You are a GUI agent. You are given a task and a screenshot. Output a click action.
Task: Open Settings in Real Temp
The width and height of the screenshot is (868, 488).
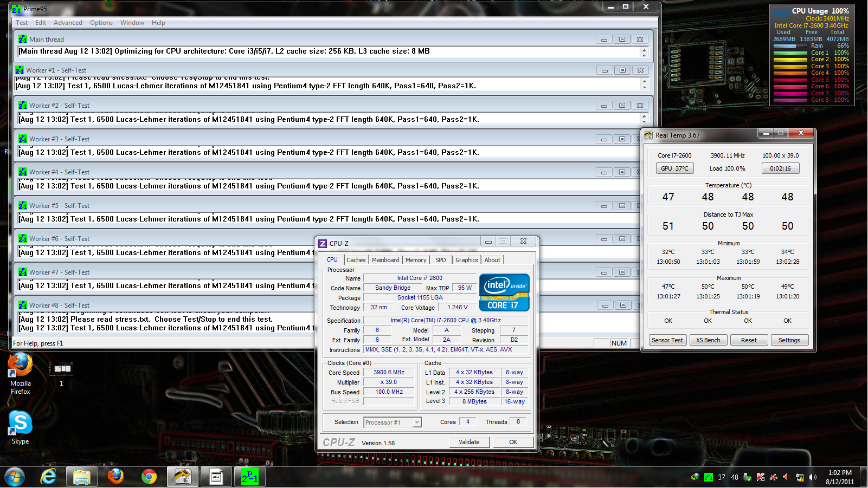(789, 340)
